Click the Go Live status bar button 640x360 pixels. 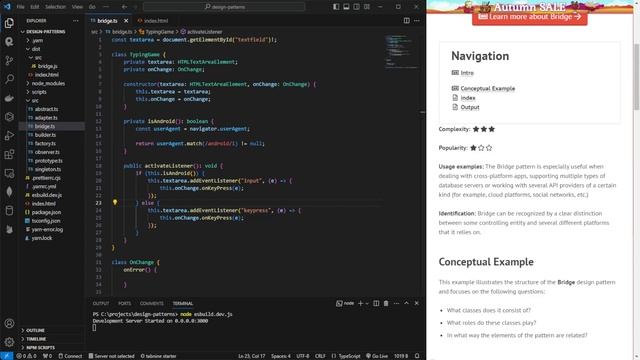[377, 356]
